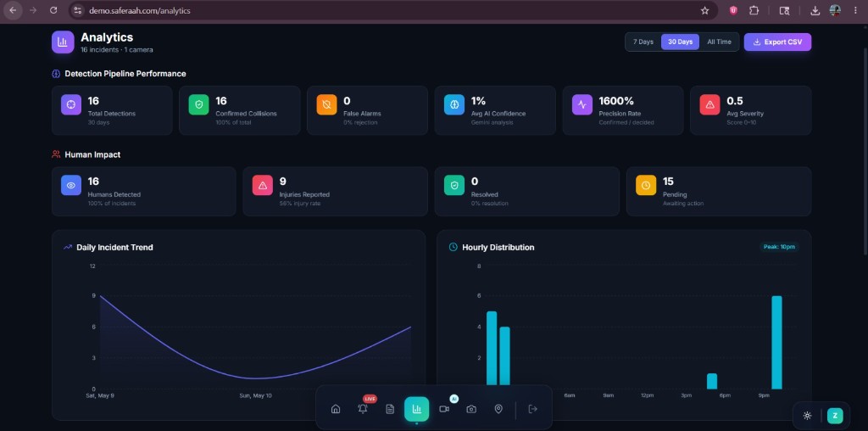868x431 pixels.
Task: Click the logout icon in bottom dock
Action: coord(533,409)
